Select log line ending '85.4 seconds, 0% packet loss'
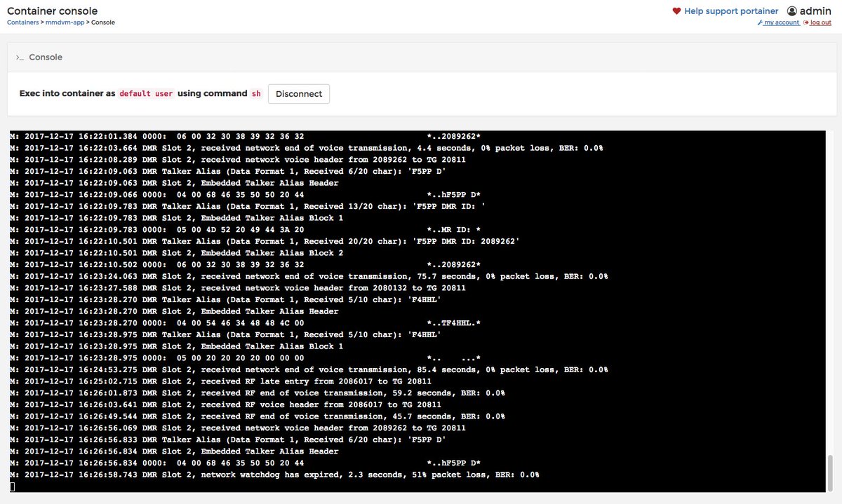 coord(309,369)
